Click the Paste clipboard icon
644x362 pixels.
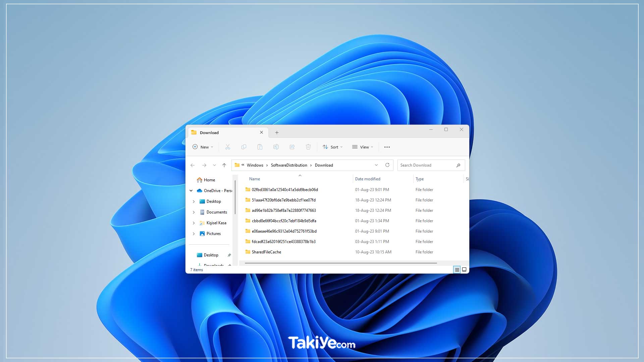click(x=260, y=147)
